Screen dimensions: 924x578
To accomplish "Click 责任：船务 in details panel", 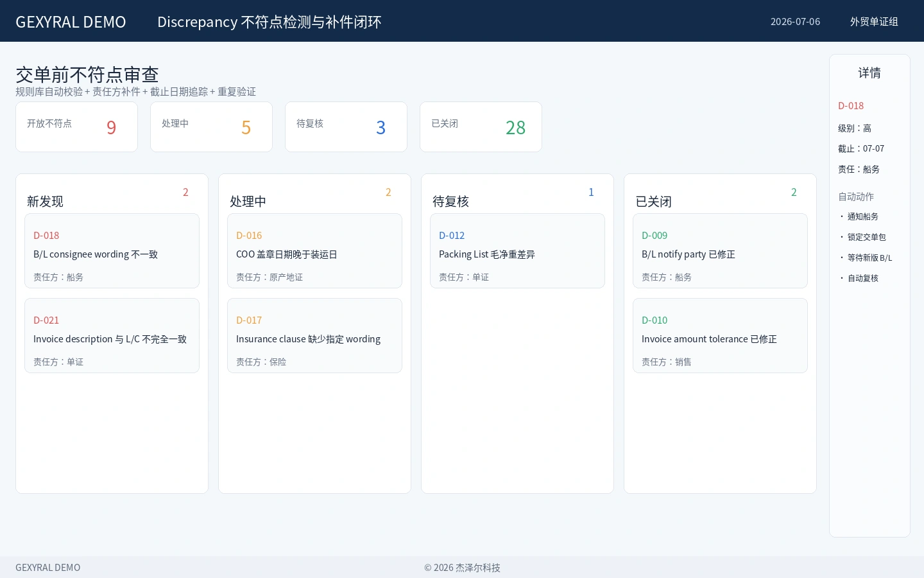I will point(859,170).
